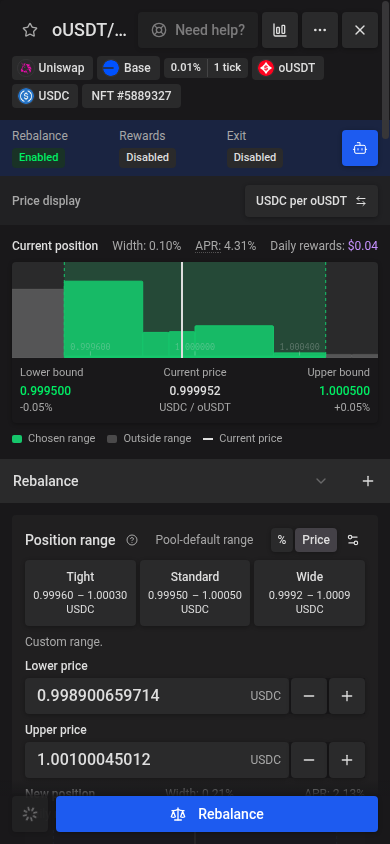Select the Tight range preset
Image resolution: width=390 pixels, height=844 pixels.
coord(80,593)
